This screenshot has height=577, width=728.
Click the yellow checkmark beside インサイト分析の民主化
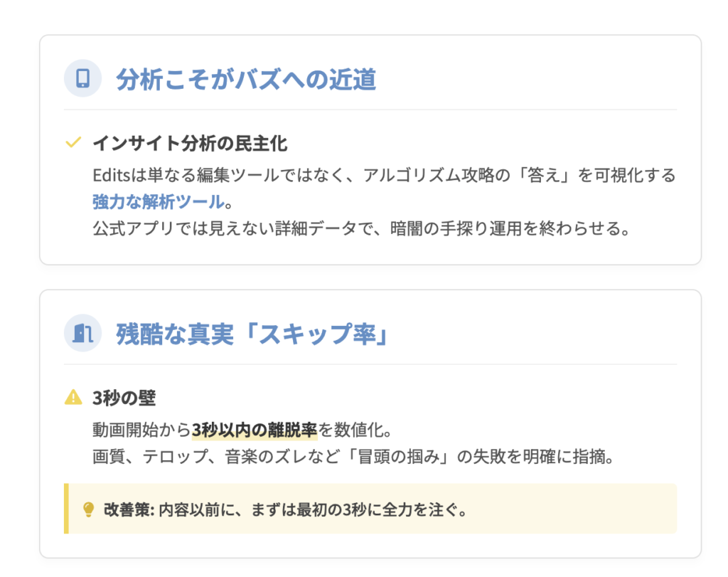(x=73, y=143)
